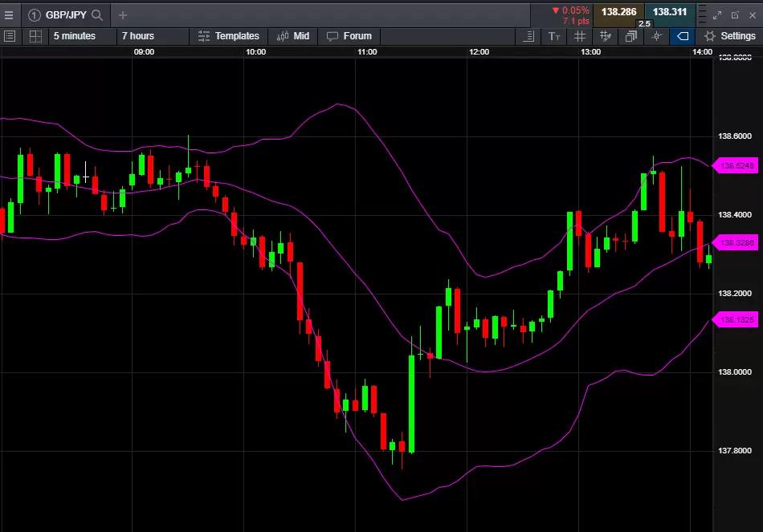Toggle fullscreen chart mode
This screenshot has height=532, width=763.
[x=717, y=14]
